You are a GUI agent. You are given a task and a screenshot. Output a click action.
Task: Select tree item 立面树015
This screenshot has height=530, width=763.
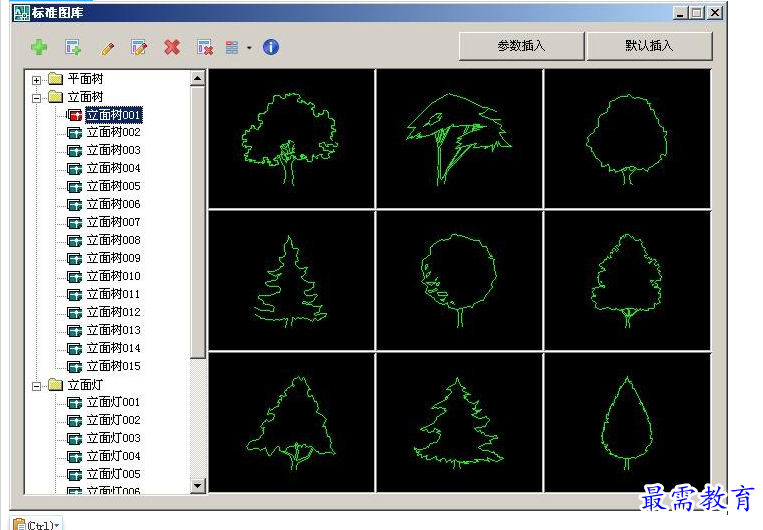[114, 366]
